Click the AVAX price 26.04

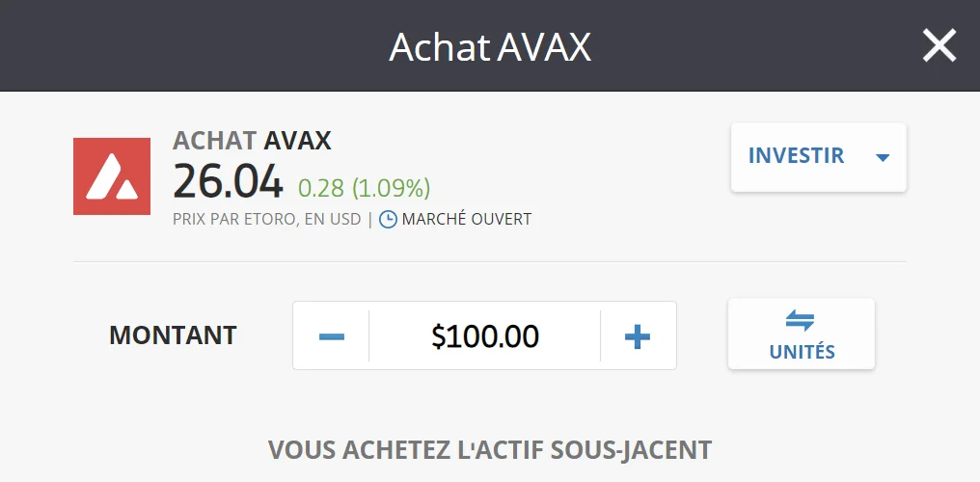click(x=228, y=182)
